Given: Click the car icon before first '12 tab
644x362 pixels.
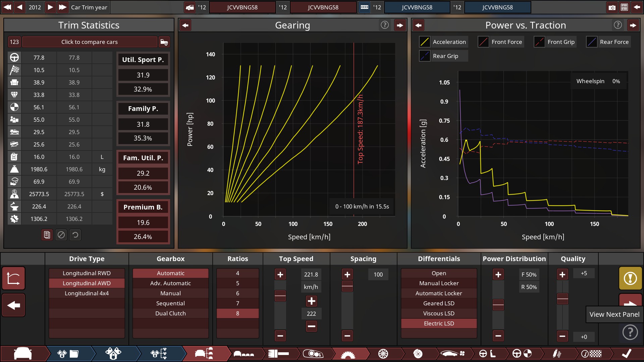Looking at the screenshot, I should [x=190, y=7].
